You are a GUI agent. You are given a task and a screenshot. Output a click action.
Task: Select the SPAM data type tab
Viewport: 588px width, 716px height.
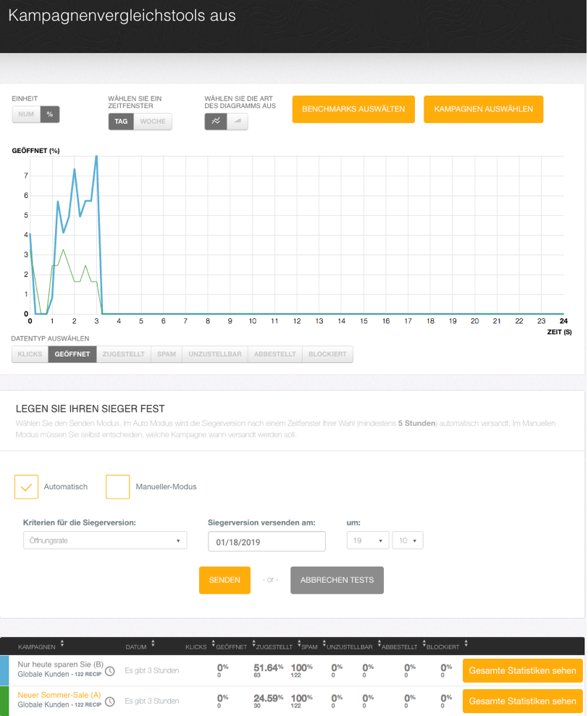pos(167,354)
